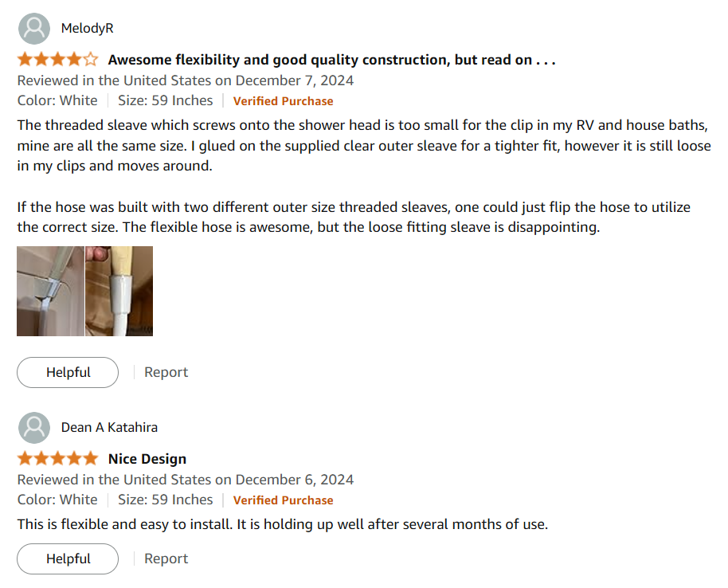Report the Nice Design review

click(x=166, y=559)
